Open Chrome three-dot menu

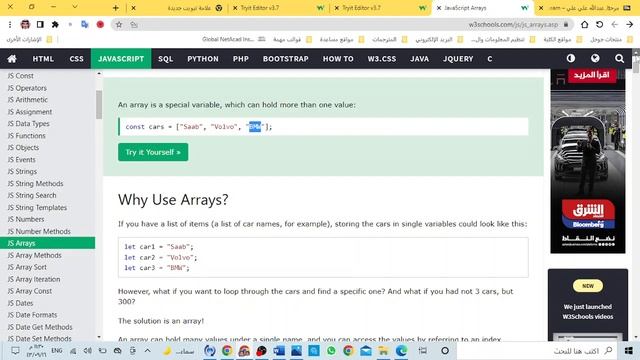point(10,24)
